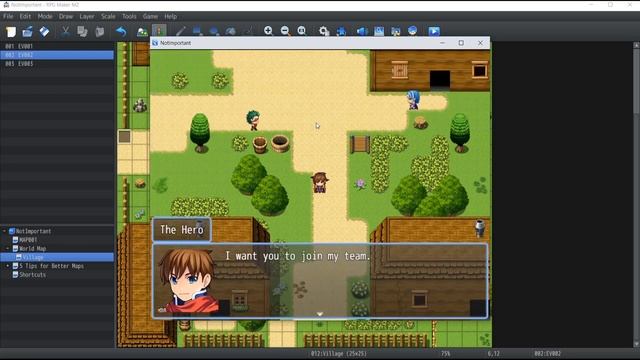The width and height of the screenshot is (640, 360).
Task: Select event 001 EV001 in list
Action: pos(57,46)
